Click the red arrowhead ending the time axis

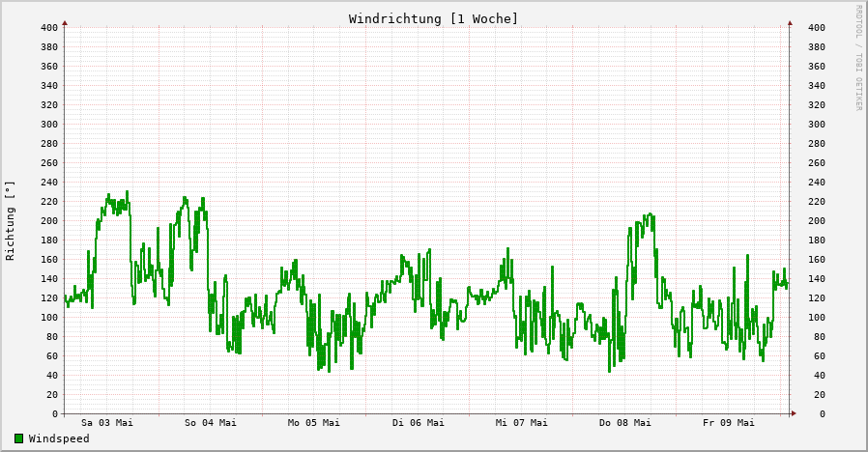tap(794, 413)
